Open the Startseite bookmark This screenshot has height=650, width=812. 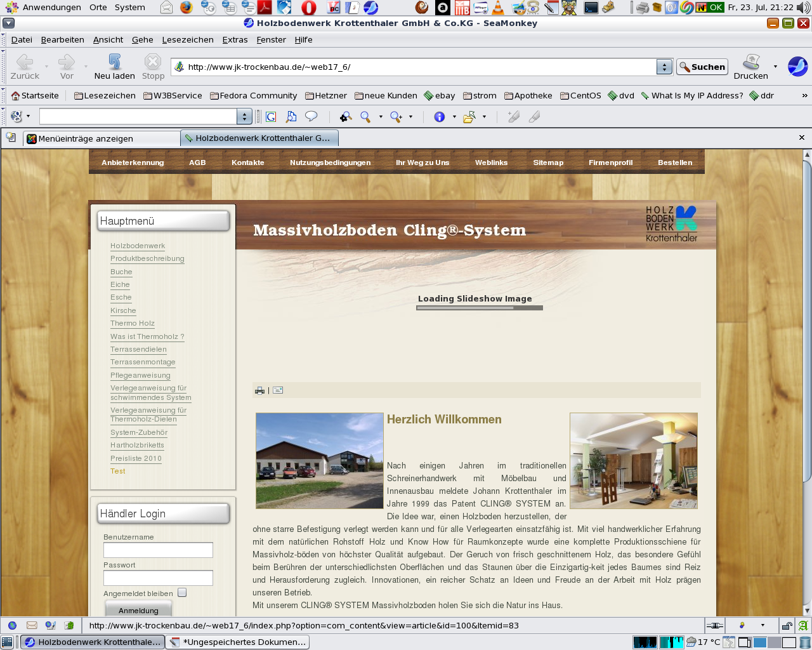pyautogui.click(x=35, y=96)
